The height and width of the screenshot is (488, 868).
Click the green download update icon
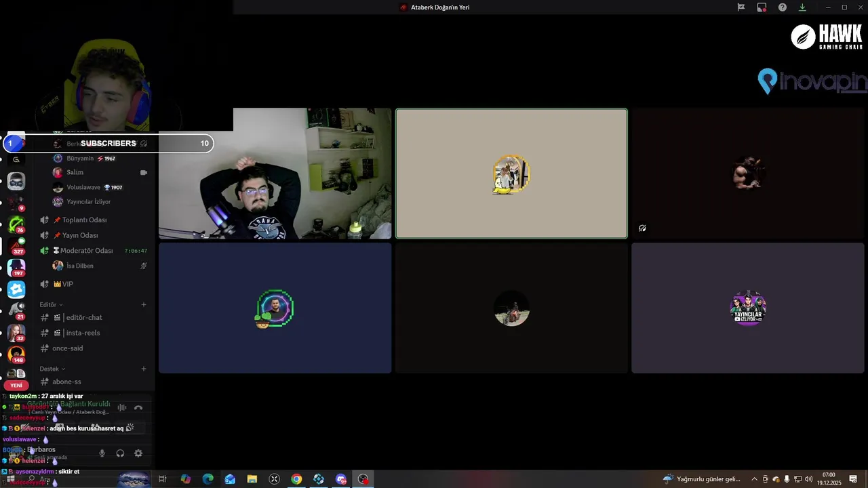tap(802, 7)
